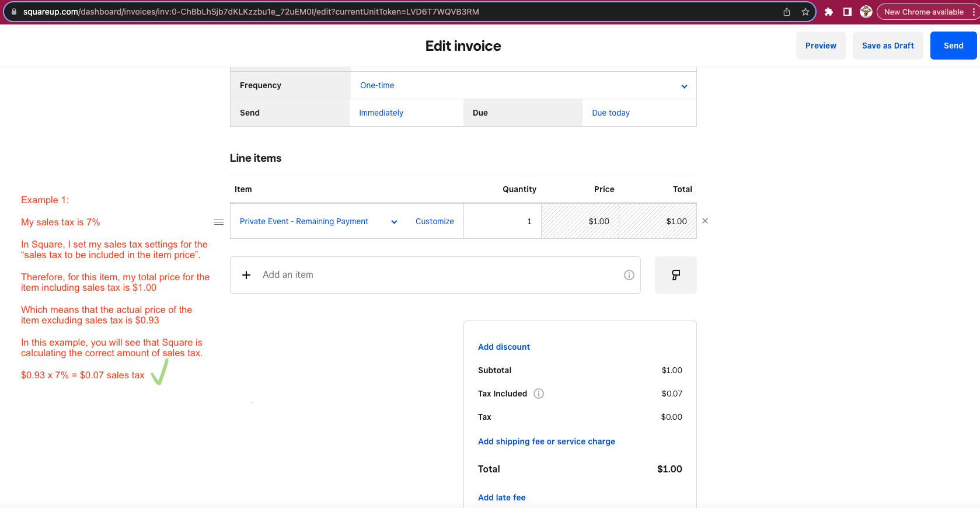This screenshot has height=508, width=980.
Task: Click the Tax Included info icon
Action: [539, 394]
